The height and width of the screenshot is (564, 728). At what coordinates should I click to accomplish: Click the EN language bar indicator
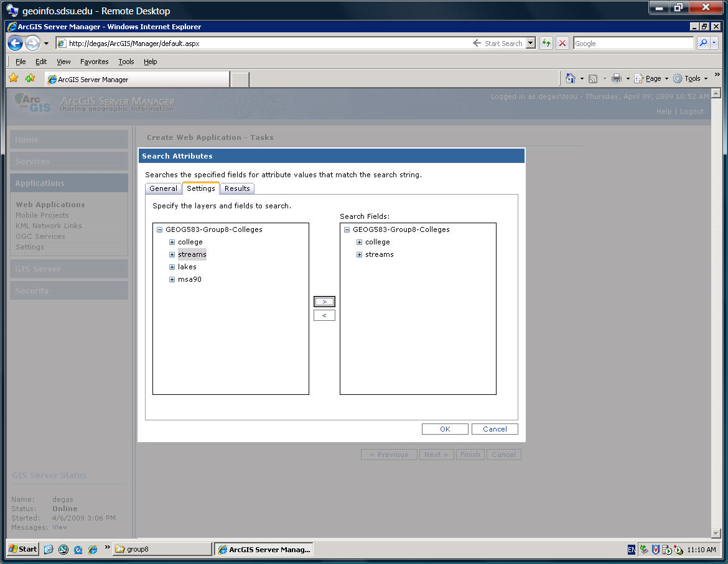[632, 550]
